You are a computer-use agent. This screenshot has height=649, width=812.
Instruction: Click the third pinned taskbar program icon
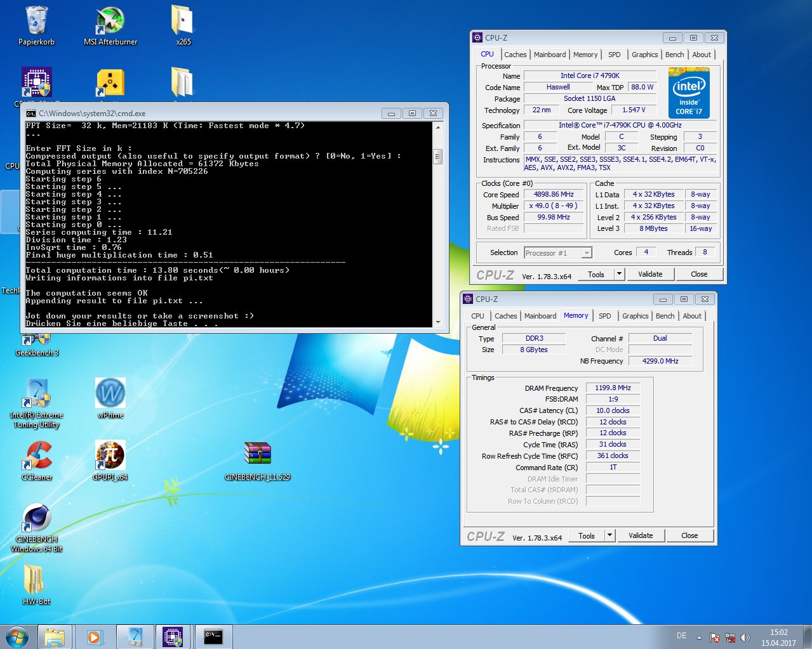tap(135, 636)
